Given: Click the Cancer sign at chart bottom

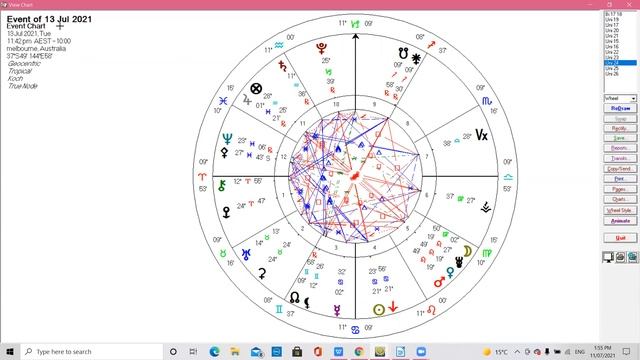Looking at the screenshot, I should pos(355,330).
